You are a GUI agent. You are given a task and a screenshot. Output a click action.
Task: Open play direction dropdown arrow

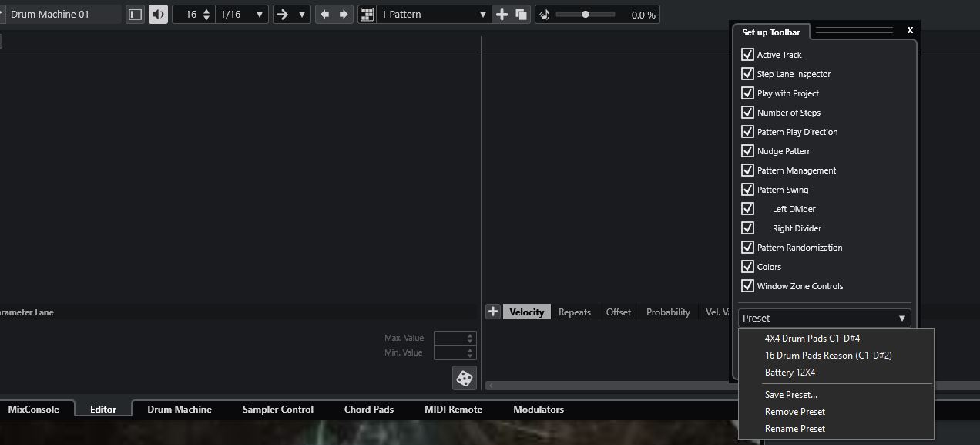click(302, 15)
